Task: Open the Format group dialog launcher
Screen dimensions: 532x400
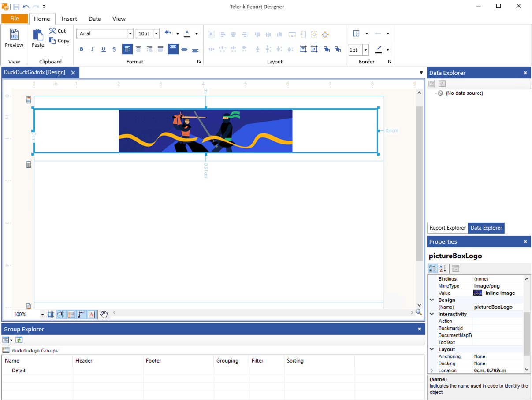Action: [x=199, y=62]
